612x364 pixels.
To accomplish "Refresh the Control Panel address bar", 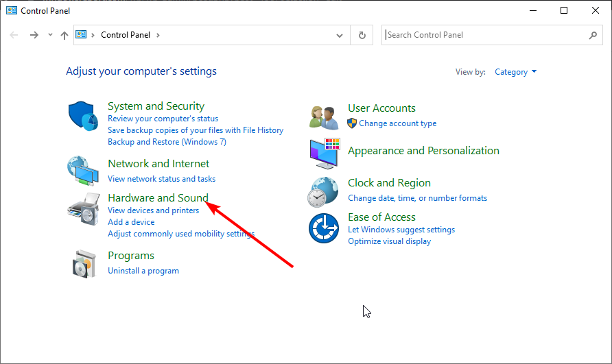I will tap(362, 35).
